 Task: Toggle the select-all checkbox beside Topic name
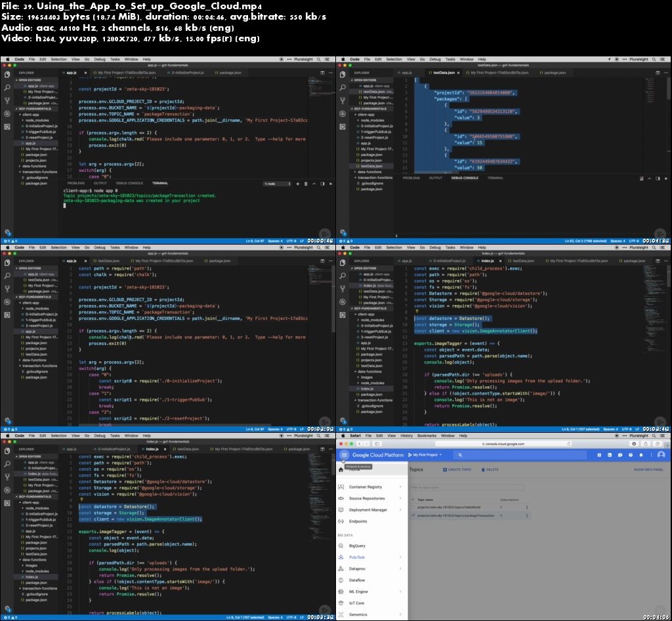pos(413,500)
